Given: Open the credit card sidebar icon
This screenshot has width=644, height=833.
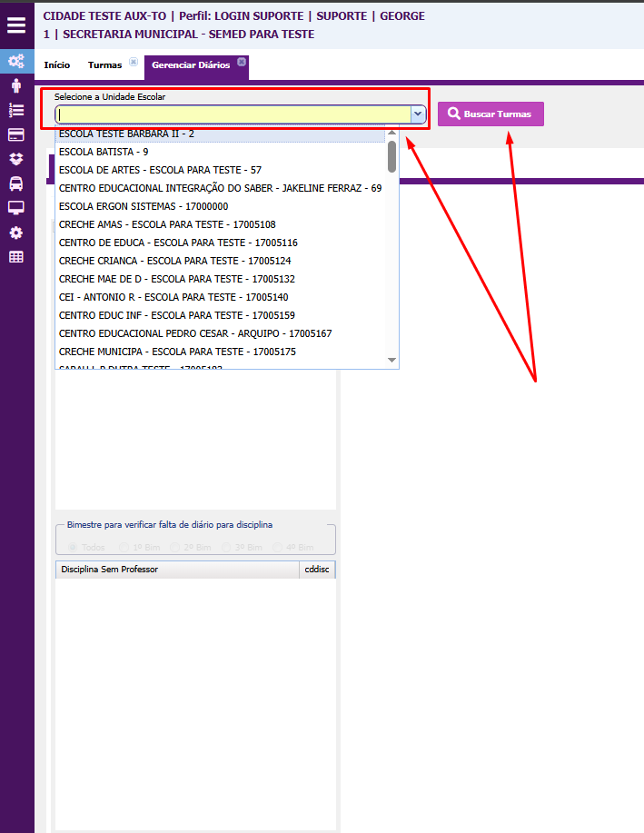Looking at the screenshot, I should [16, 134].
